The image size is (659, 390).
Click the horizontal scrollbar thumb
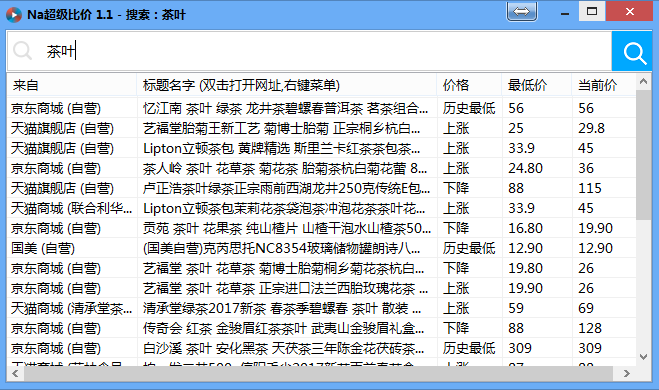(318, 373)
